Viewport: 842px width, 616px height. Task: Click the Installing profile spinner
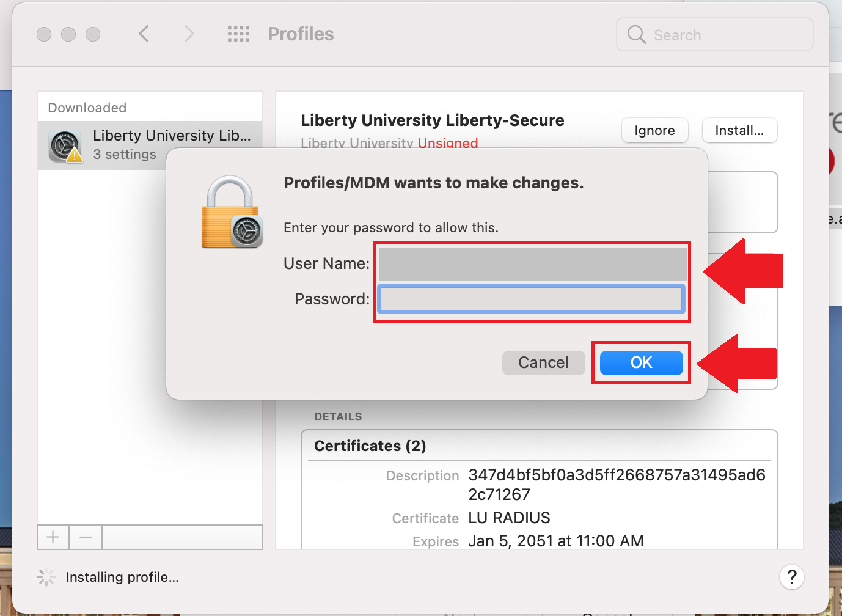click(46, 577)
